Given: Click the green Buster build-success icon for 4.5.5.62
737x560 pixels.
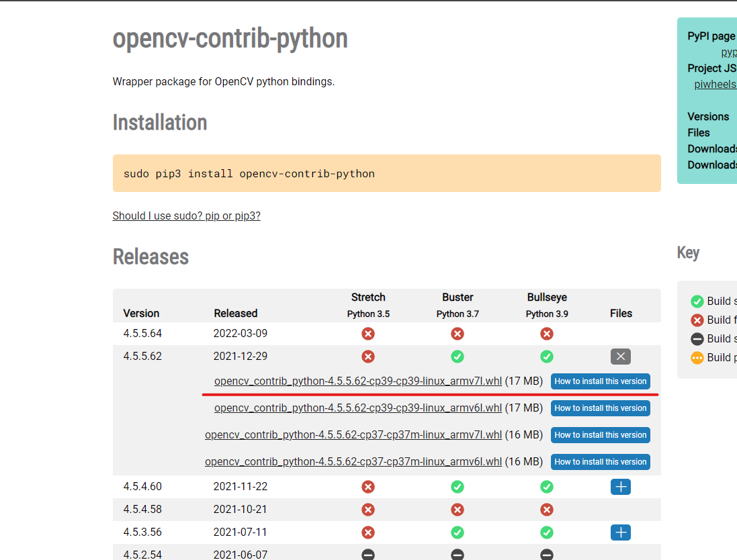Looking at the screenshot, I should 458,357.
